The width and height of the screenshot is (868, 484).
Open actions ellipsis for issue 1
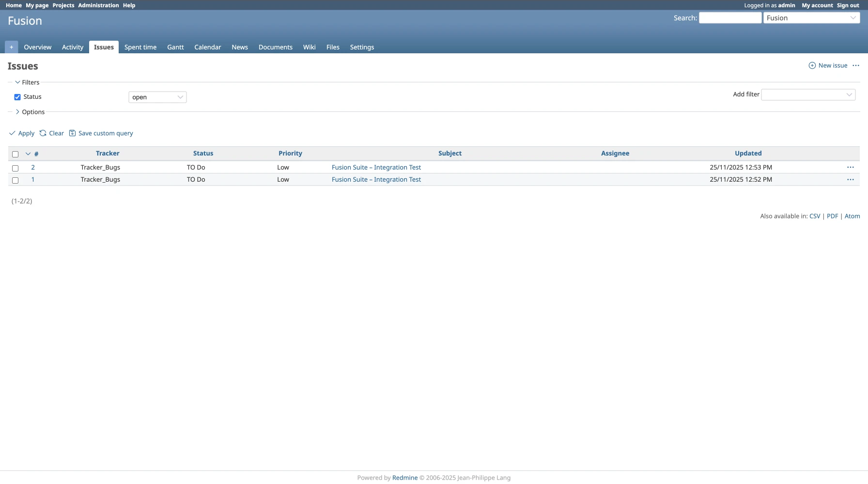850,179
